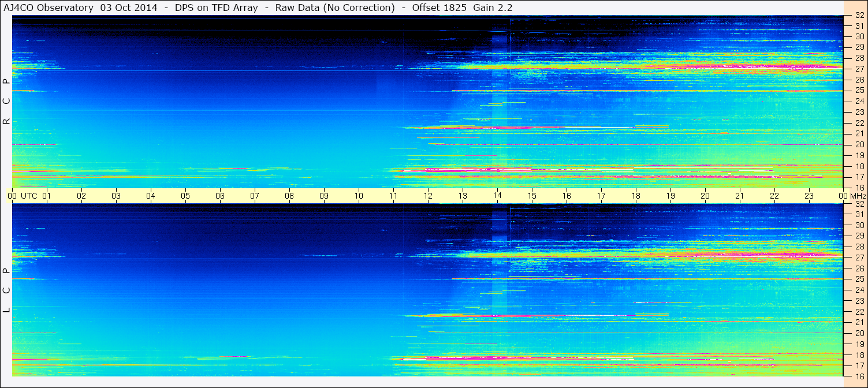Click hour '18' on the UTC time axis
Screen dimensions: 868x388
(x=636, y=196)
